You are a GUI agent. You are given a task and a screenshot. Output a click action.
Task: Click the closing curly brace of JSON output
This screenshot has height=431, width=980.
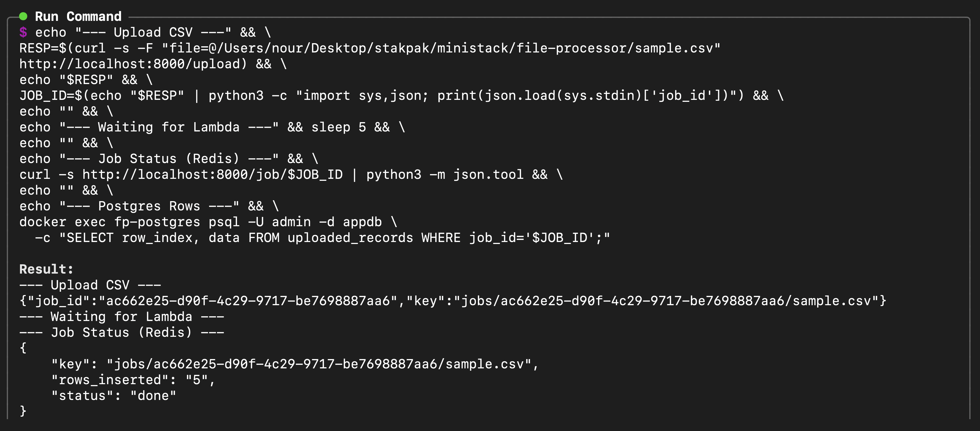coord(23,411)
